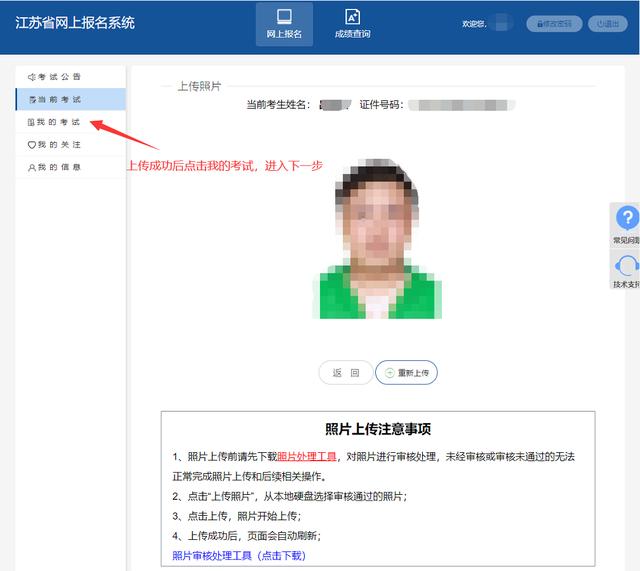Open the 成绩查询 tab
Screen dimensions: 640x571
coord(353,24)
